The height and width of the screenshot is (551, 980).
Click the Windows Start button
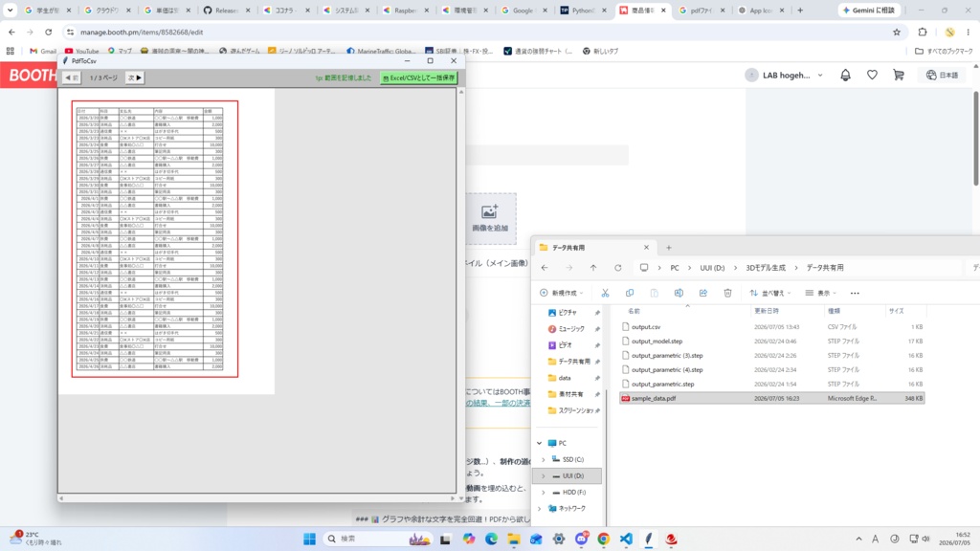point(309,539)
